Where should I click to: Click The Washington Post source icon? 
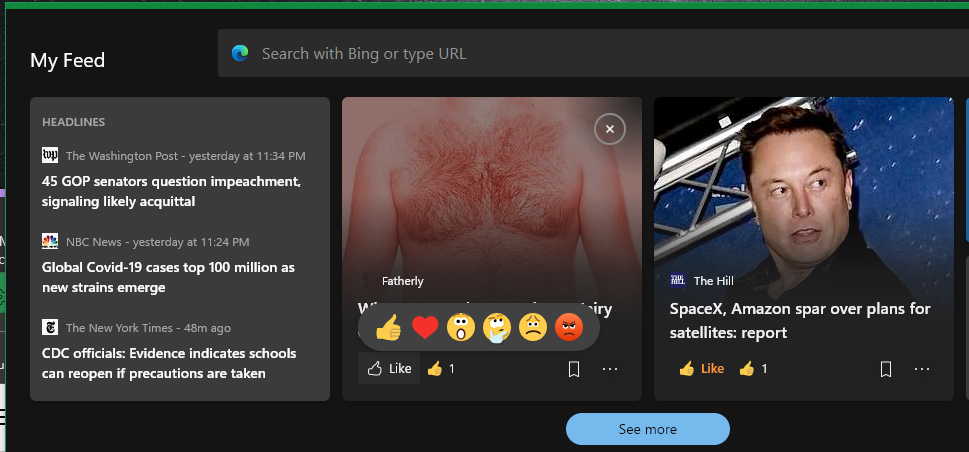click(50, 155)
